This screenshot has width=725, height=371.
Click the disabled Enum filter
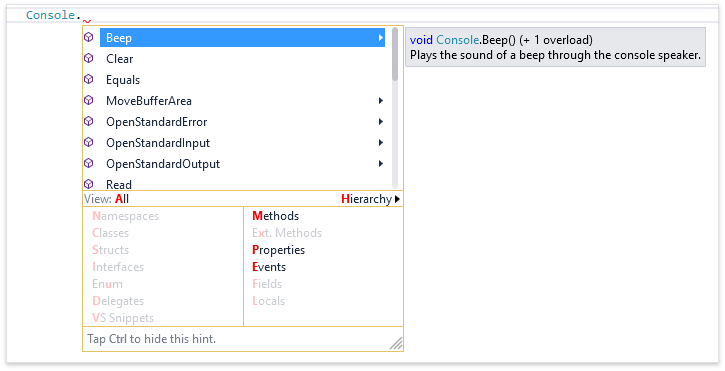(107, 284)
